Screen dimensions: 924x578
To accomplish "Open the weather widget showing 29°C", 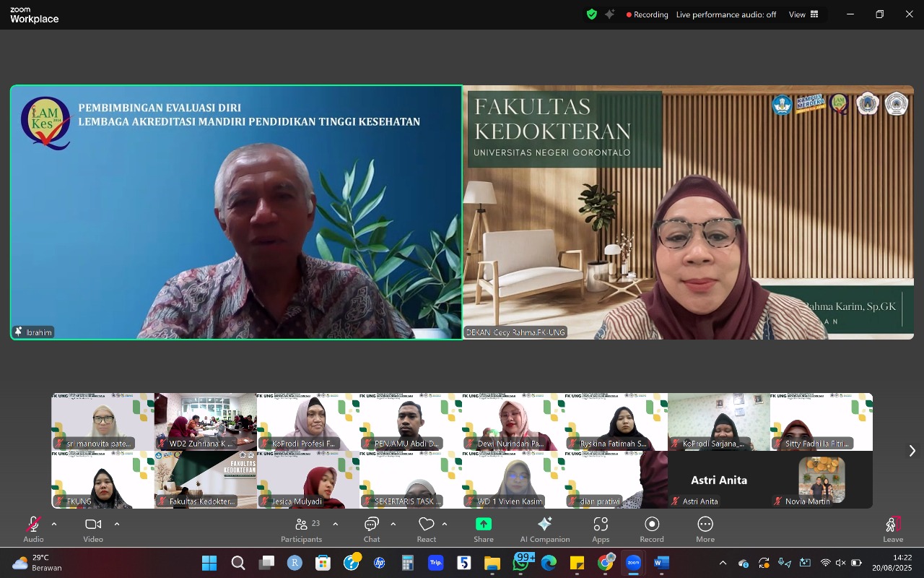I will tap(36, 563).
